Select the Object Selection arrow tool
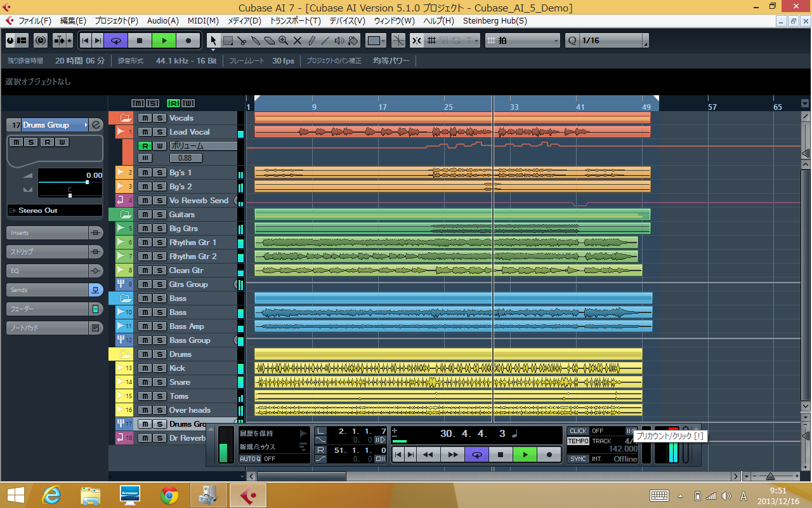 point(214,41)
